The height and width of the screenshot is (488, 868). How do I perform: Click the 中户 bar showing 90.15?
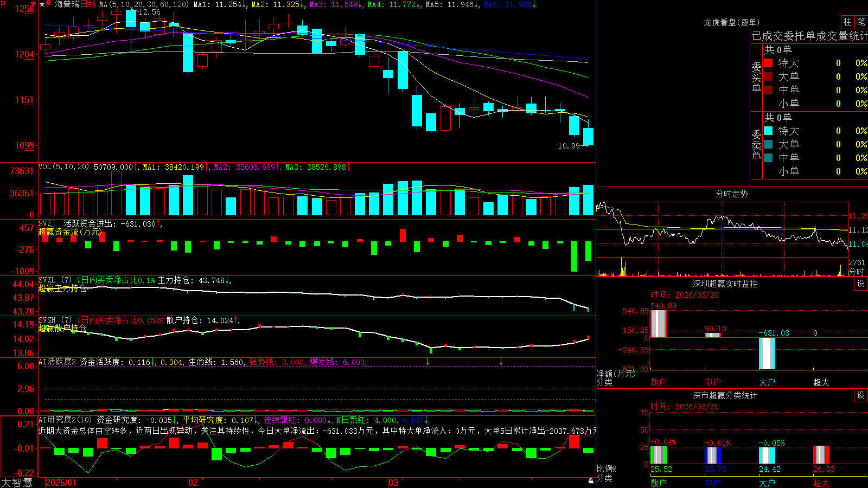pos(712,335)
